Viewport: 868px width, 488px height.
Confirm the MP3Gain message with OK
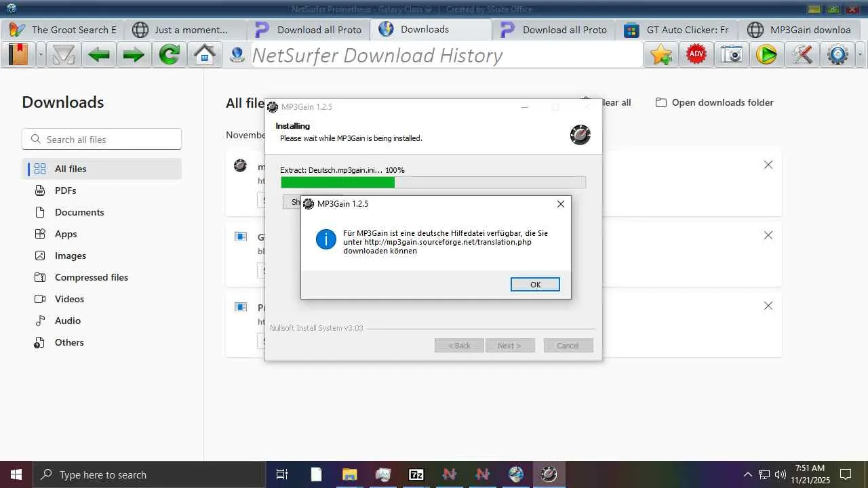click(x=535, y=285)
